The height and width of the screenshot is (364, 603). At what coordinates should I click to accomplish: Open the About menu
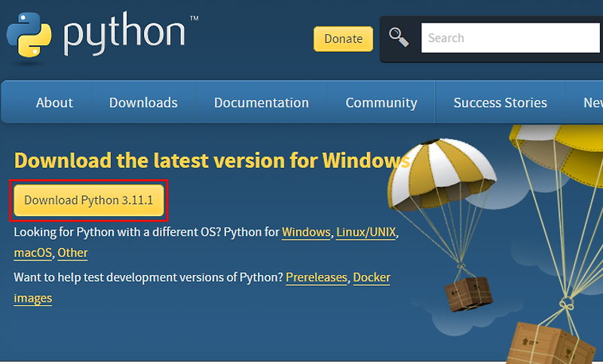click(54, 102)
